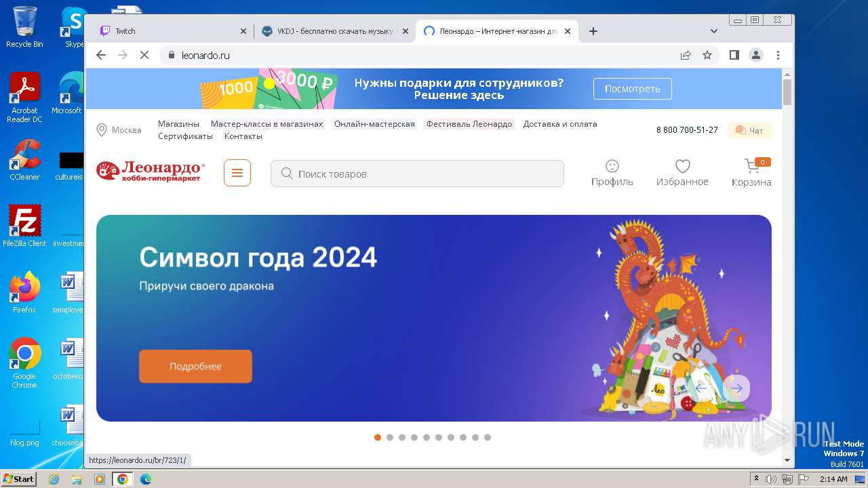Viewport: 868px width, 488px height.
Task: Open Доставка и оплата link
Action: pos(560,124)
